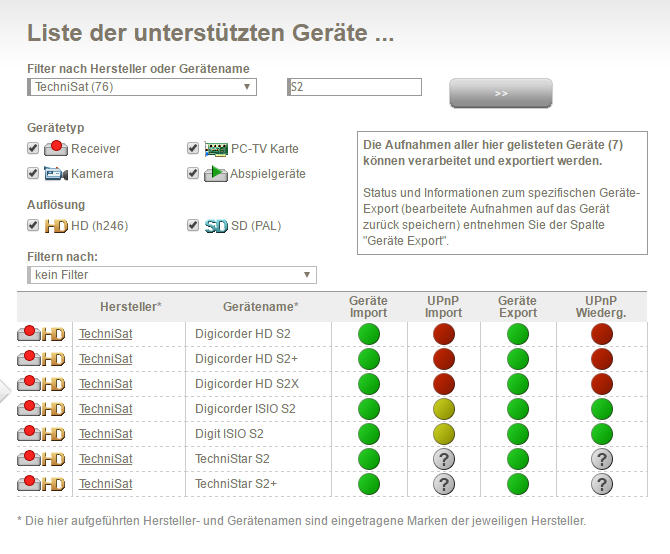670x554 pixels.
Task: Open the 'kein Filter' dropdown
Action: click(172, 275)
